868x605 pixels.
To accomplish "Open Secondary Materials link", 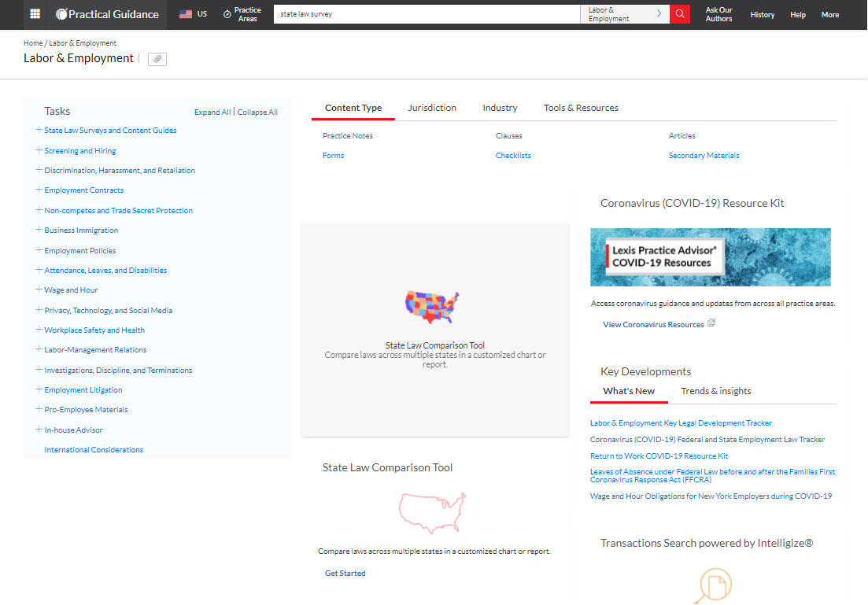I will click(704, 156).
